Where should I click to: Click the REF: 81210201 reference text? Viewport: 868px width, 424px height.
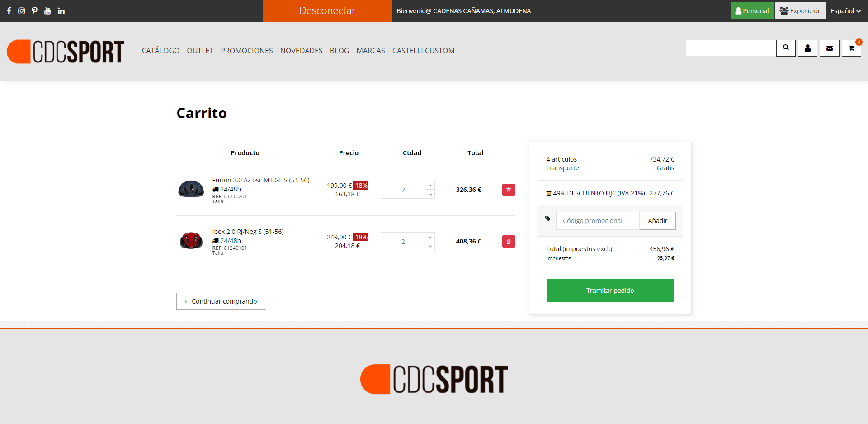[230, 196]
